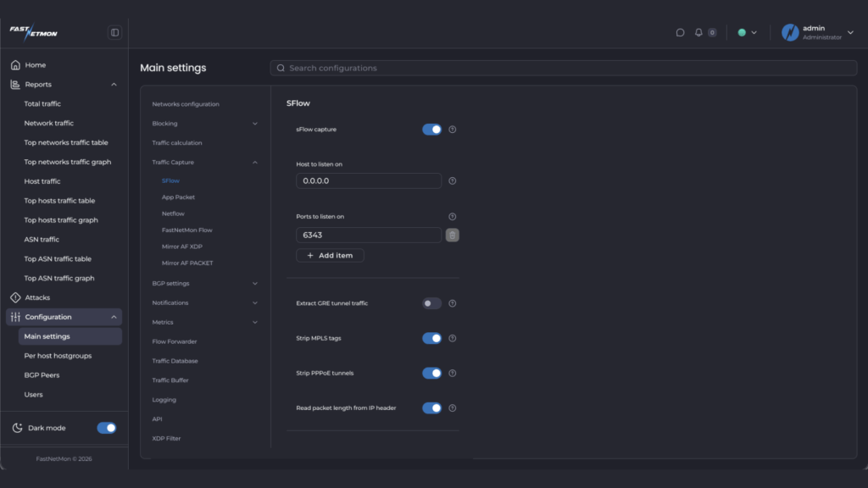
Task: Delete port 6343 with the trash icon
Action: click(453, 236)
